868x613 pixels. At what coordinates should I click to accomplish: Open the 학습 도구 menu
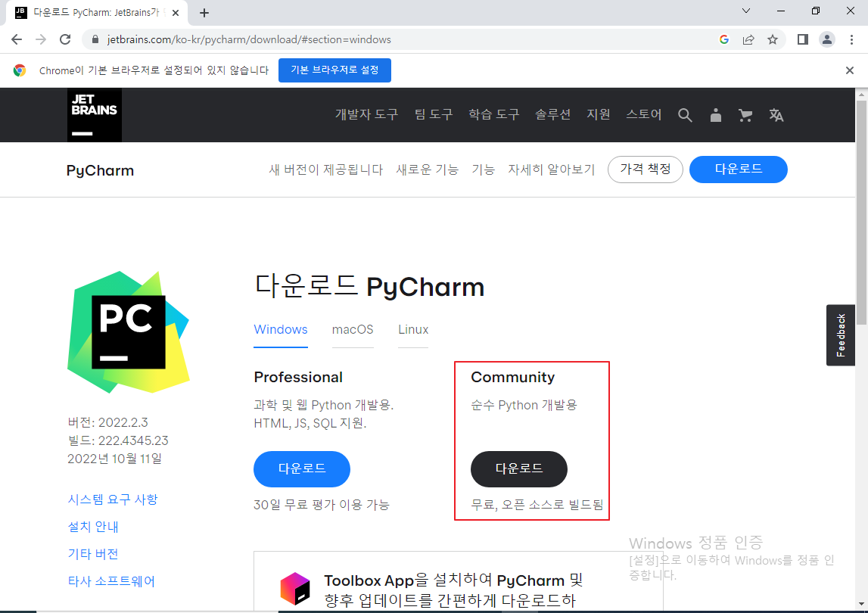[494, 114]
